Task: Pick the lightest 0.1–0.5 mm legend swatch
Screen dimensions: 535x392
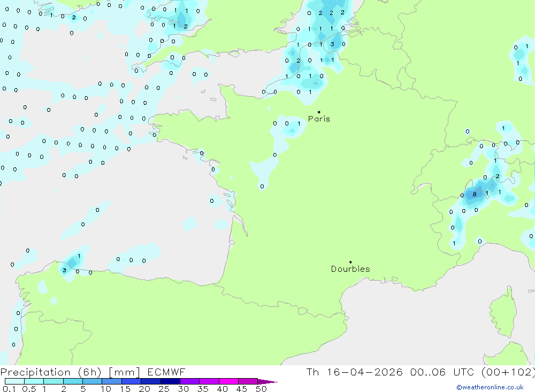Action: (x=14, y=381)
